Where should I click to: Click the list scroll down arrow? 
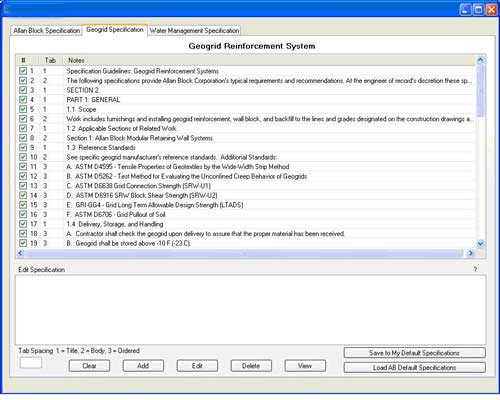[x=480, y=244]
